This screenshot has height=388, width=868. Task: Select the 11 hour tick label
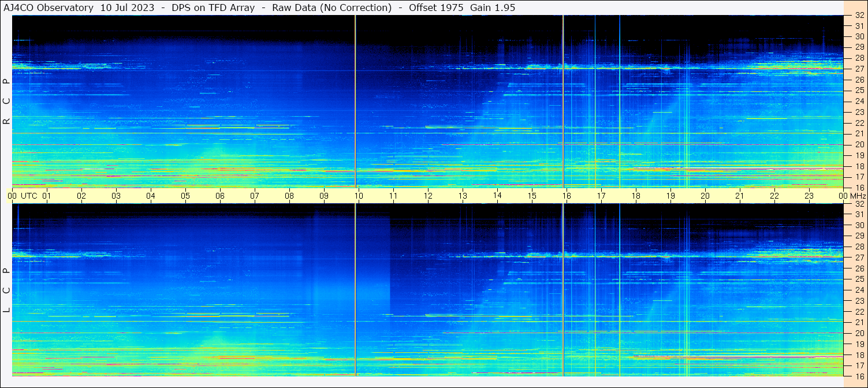click(393, 196)
